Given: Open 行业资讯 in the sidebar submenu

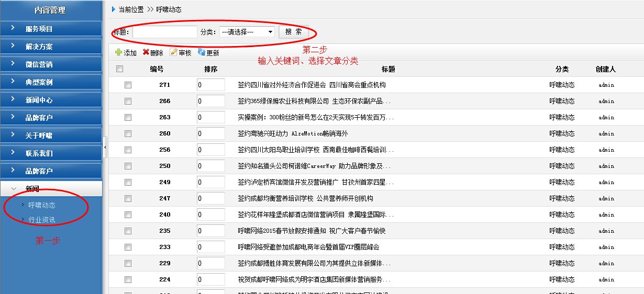Looking at the screenshot, I should click(42, 220).
